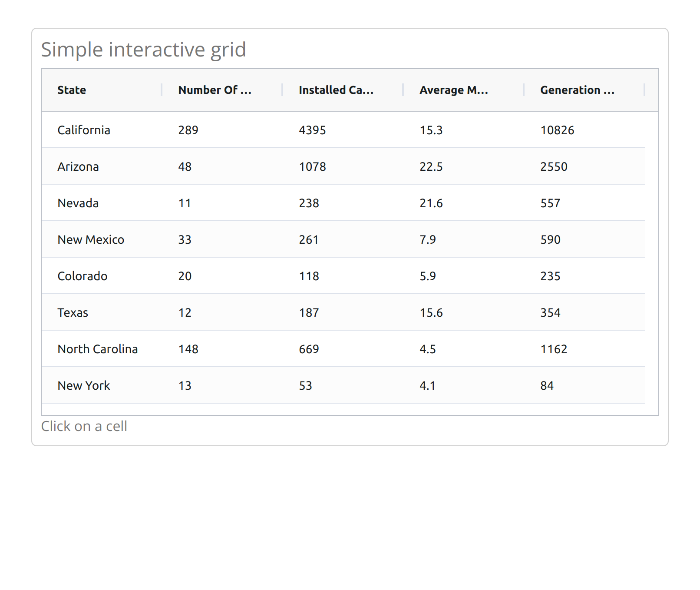
Task: Select the California cell
Action: (x=102, y=130)
